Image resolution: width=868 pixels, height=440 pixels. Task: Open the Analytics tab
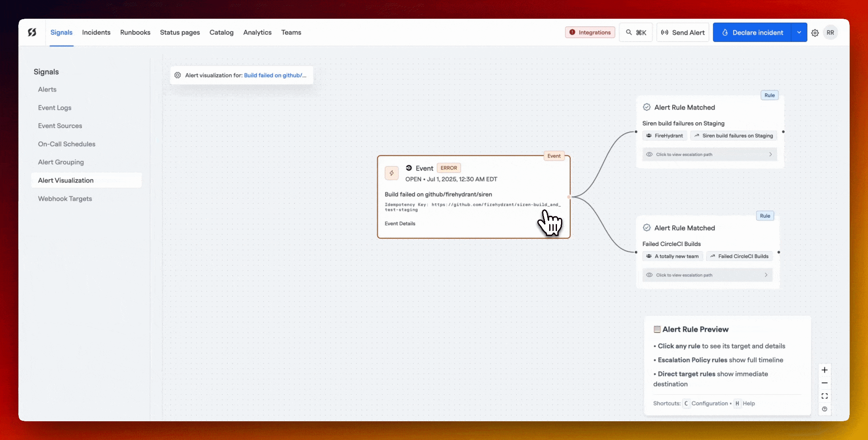tap(257, 33)
